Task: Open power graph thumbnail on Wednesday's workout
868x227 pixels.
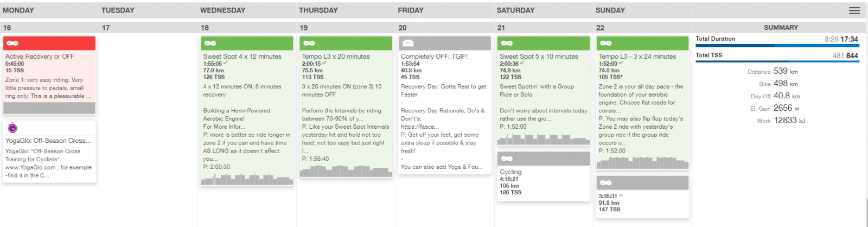Action: pyautogui.click(x=247, y=179)
